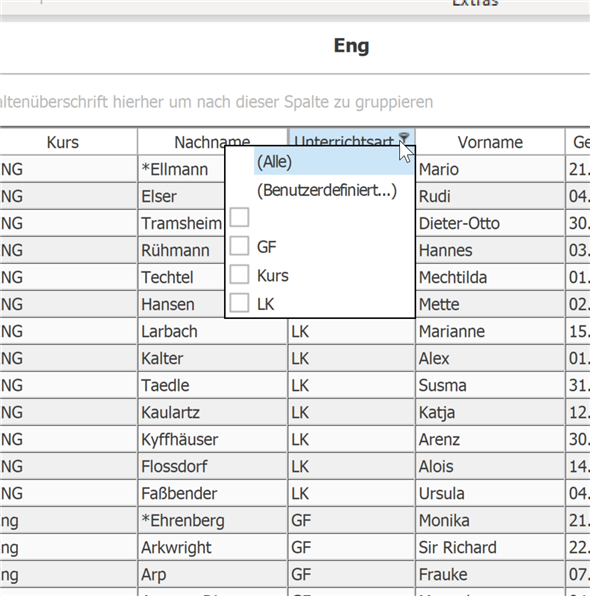
Task: Click the LK cell in Taedle row
Action: (x=351, y=385)
